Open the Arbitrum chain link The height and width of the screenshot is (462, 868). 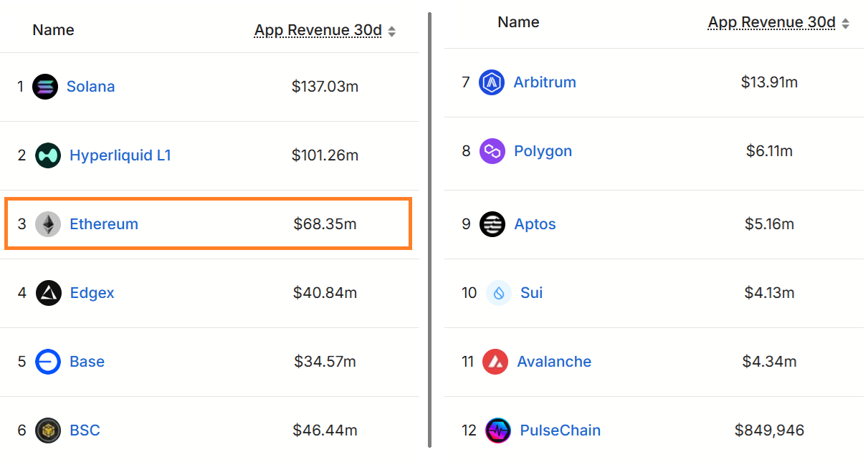pyautogui.click(x=545, y=82)
